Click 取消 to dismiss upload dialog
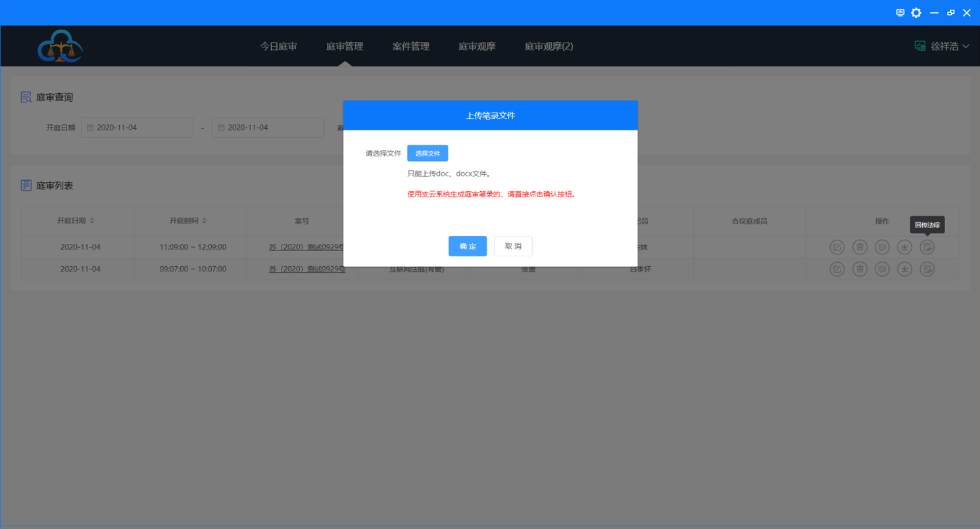The width and height of the screenshot is (980, 529). click(513, 246)
